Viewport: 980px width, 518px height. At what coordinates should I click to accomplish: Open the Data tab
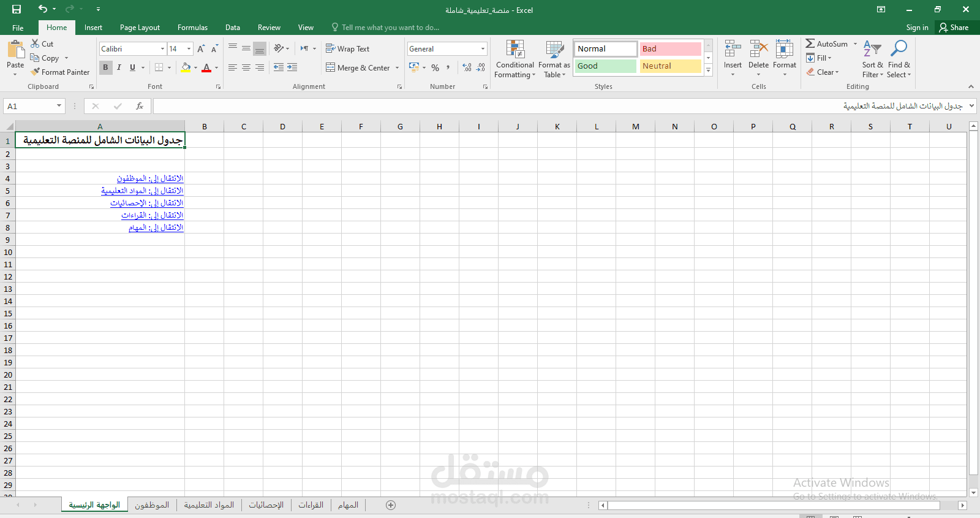[233, 28]
